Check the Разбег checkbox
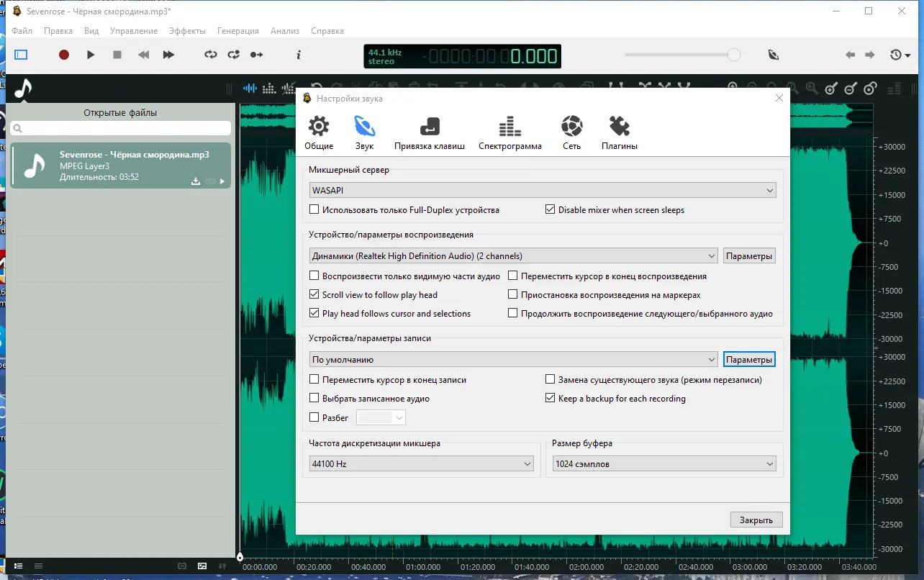 pos(314,417)
